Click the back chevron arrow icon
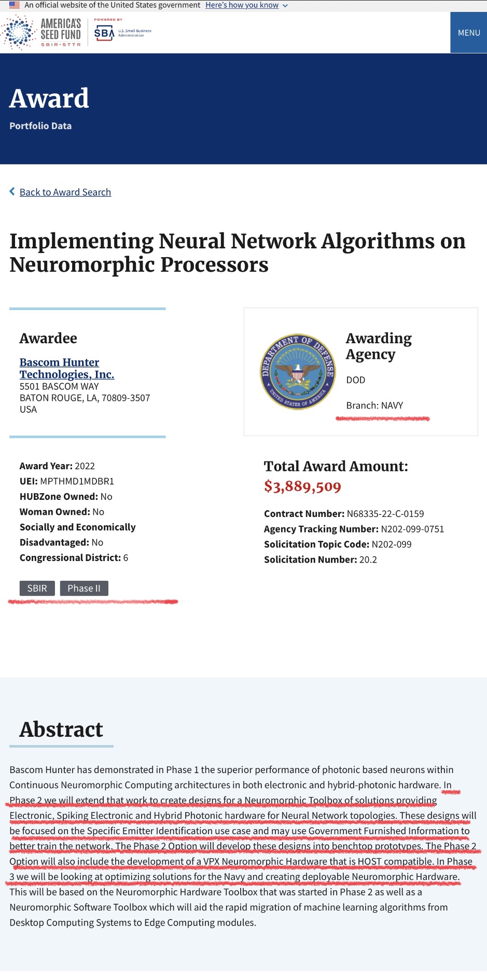The height and width of the screenshot is (980, 487). [12, 192]
